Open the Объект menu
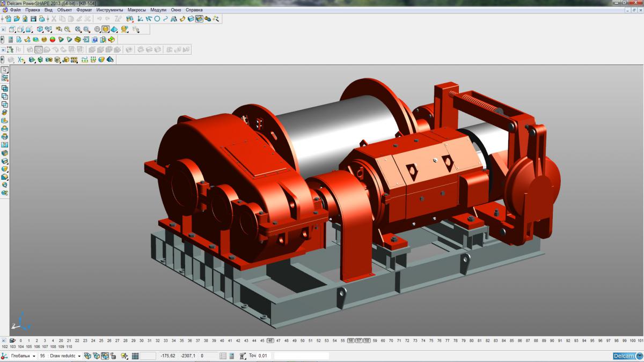The image size is (644, 362). click(64, 10)
